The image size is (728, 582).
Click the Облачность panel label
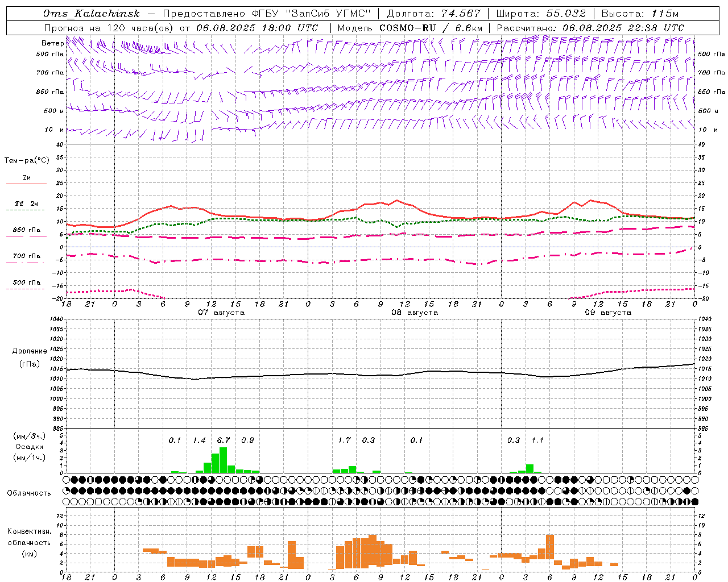[x=29, y=493]
